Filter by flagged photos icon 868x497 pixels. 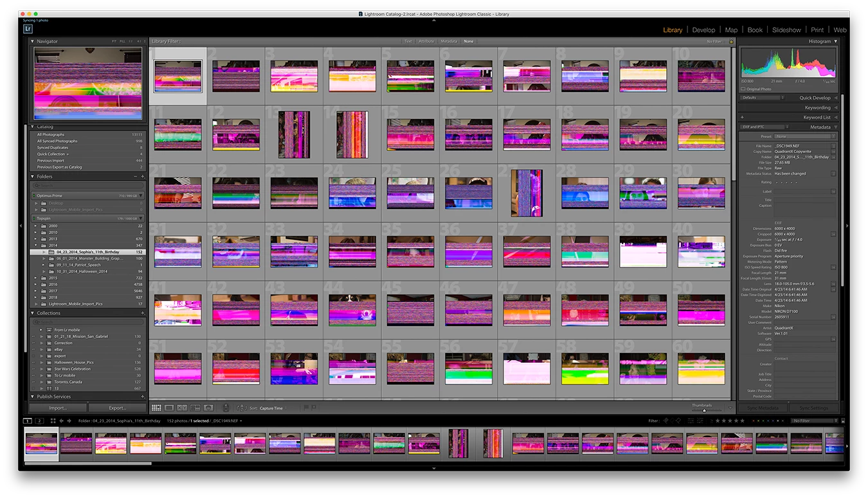(x=665, y=421)
